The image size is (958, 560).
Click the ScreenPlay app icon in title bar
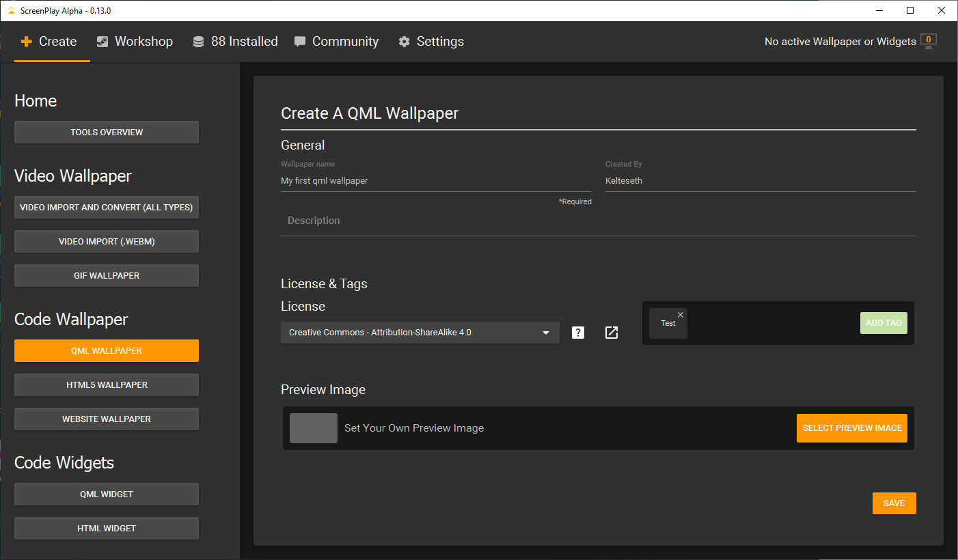click(11, 10)
